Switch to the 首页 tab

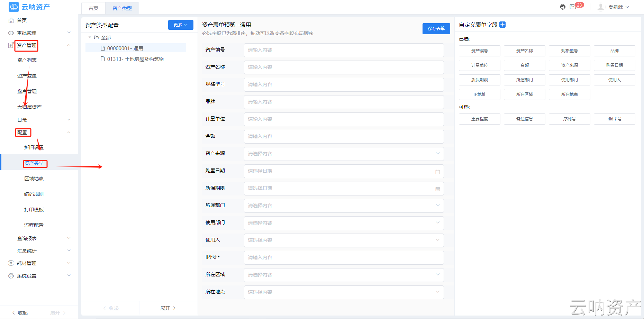coord(93,8)
